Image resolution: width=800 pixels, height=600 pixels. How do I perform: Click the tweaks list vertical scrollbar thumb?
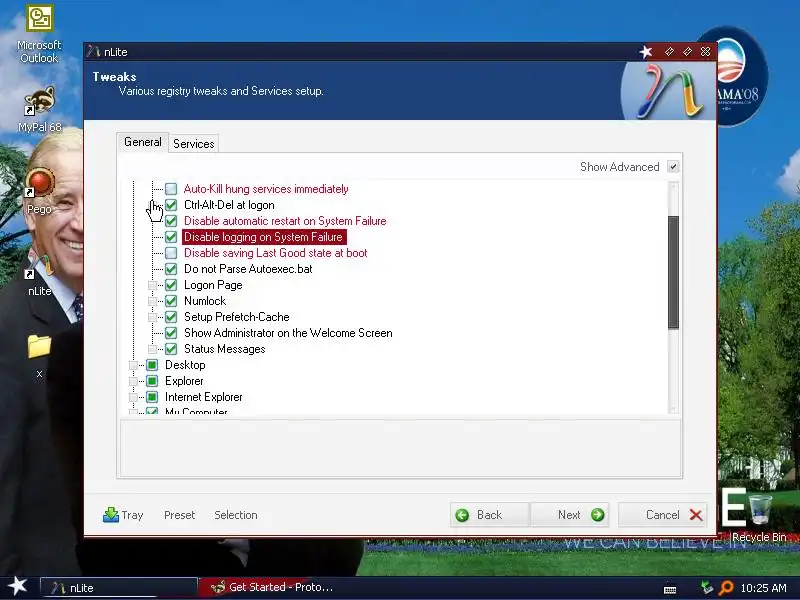click(x=673, y=272)
